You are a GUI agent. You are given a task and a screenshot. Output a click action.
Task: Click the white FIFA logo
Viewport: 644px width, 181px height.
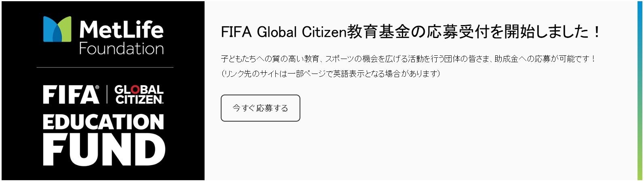tap(71, 95)
